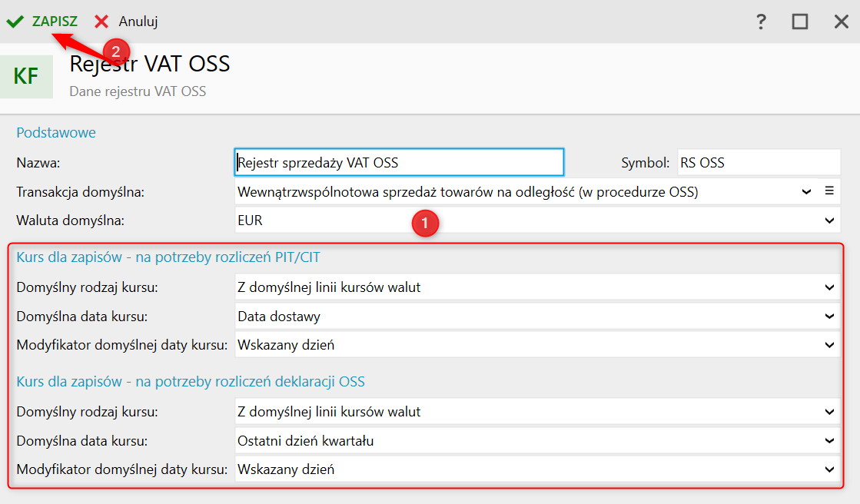Open the Data dostawy exchange date dropdown

(829, 316)
